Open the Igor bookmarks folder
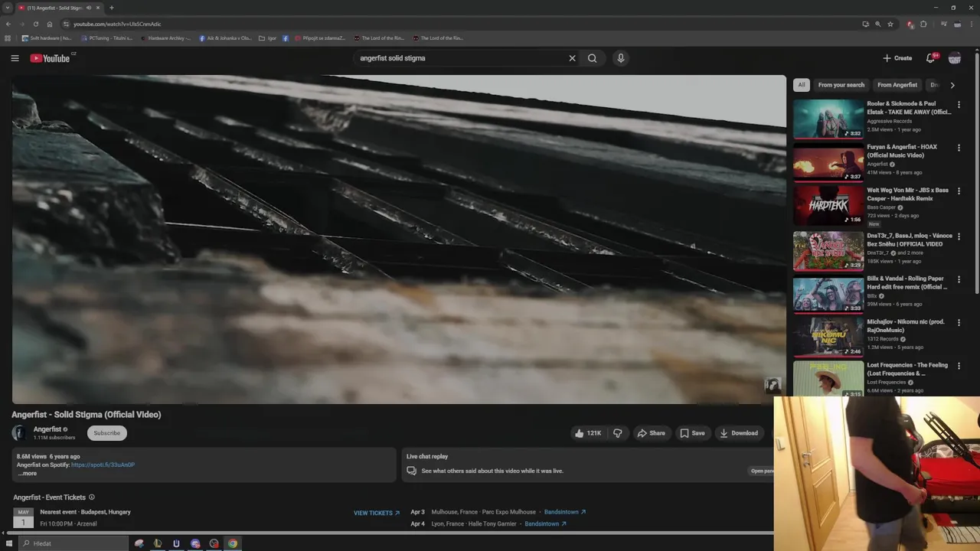The width and height of the screenshot is (980, 551). click(x=268, y=38)
